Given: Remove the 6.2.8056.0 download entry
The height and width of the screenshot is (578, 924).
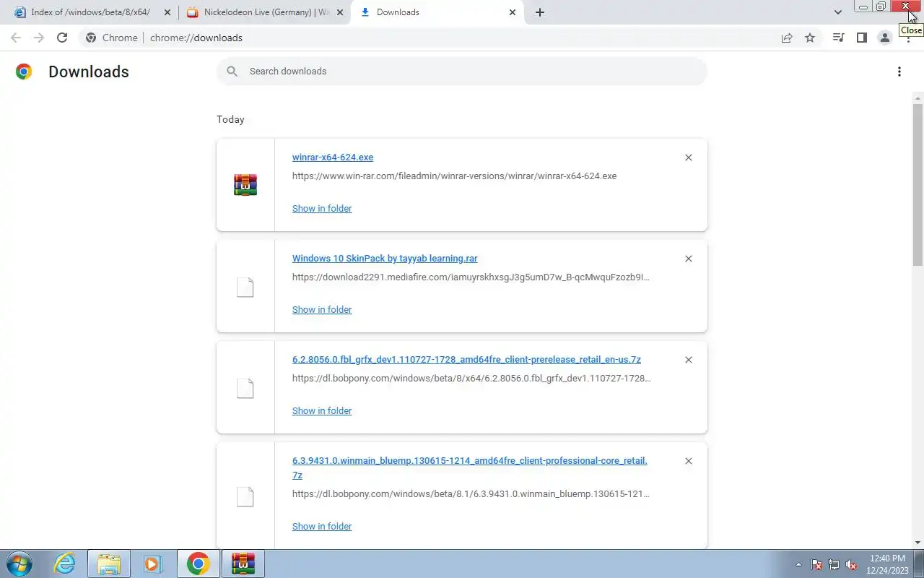Looking at the screenshot, I should tap(688, 360).
